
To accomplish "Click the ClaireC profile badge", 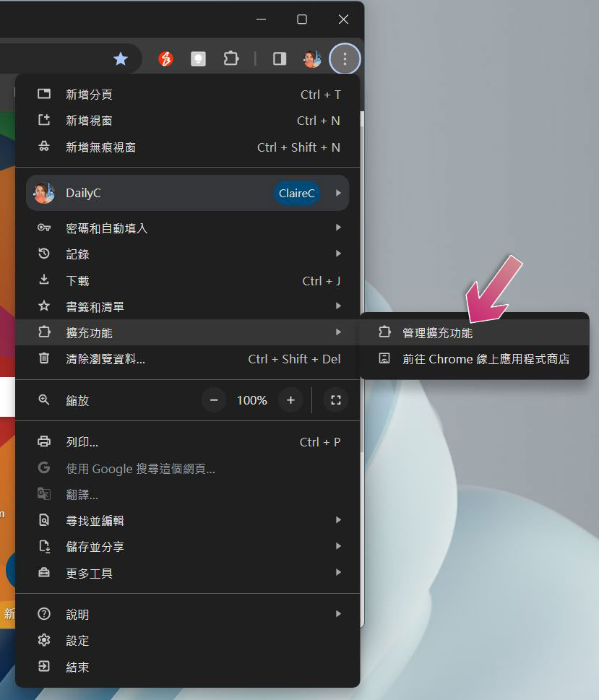I will click(297, 194).
